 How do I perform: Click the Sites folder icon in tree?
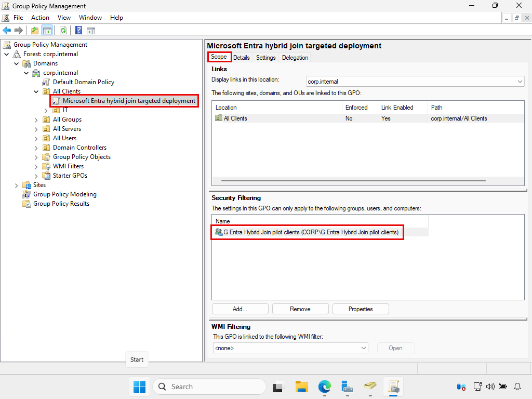[26, 185]
